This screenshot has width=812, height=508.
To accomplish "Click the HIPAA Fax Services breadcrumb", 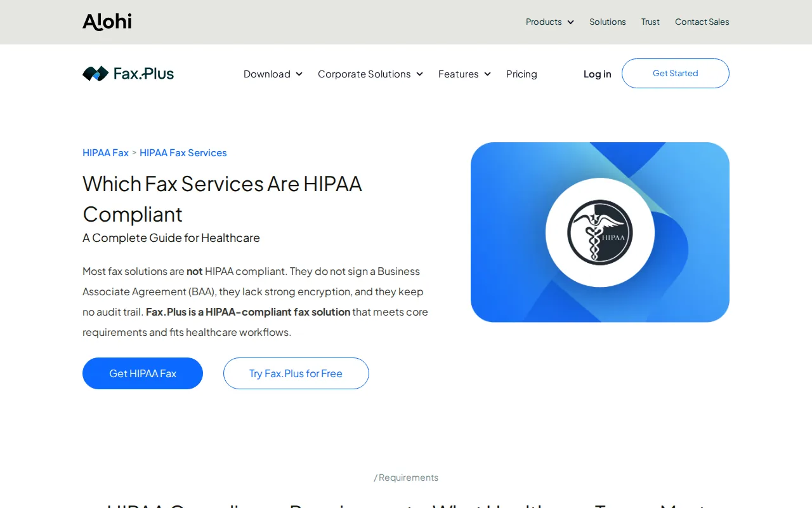I will pos(183,153).
